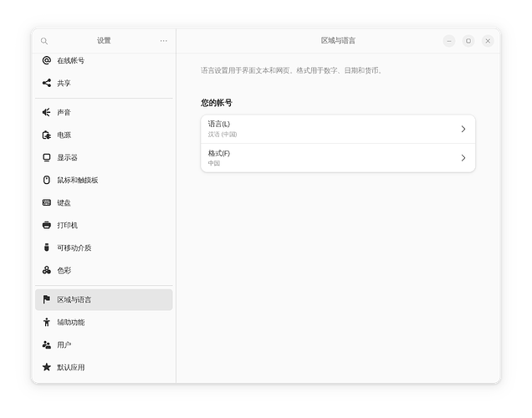Click the 电源 power icon
This screenshot has width=532, height=418.
click(47, 135)
